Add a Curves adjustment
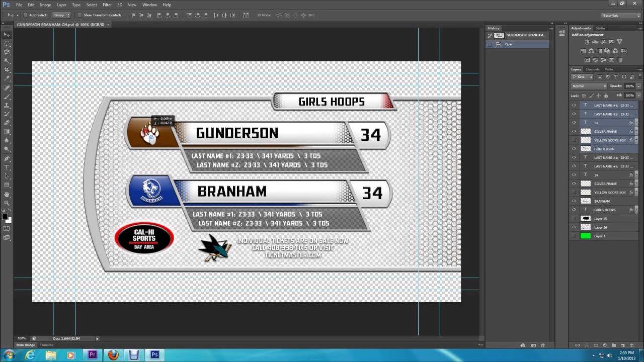 tap(603, 42)
